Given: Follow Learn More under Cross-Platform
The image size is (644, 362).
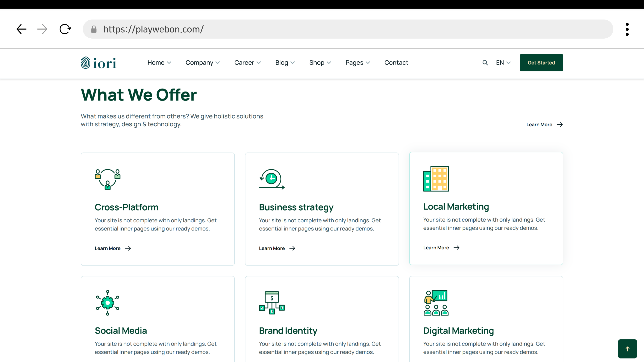Looking at the screenshot, I should (113, 248).
